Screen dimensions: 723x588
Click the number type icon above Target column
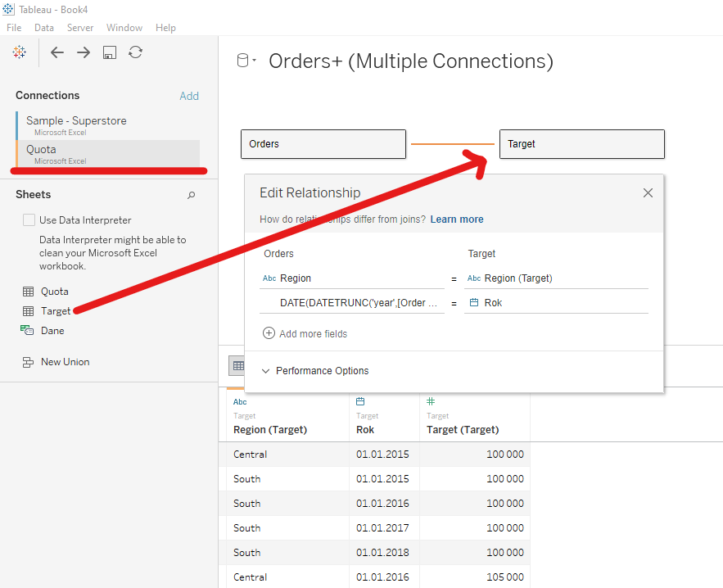point(431,401)
